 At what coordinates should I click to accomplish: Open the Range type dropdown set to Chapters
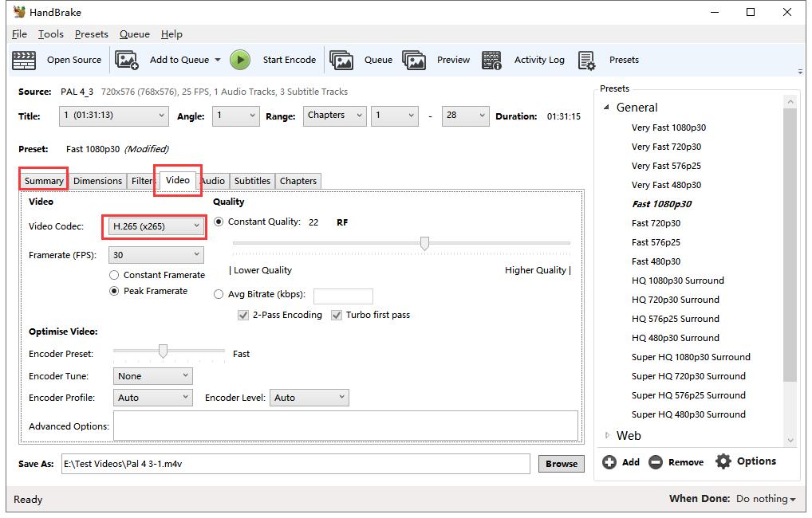334,116
